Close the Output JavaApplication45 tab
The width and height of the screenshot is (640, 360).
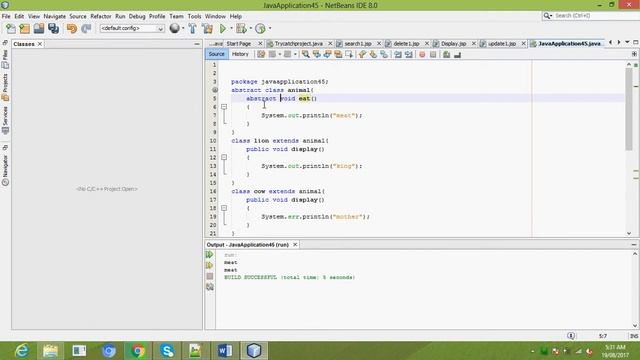coord(295,244)
